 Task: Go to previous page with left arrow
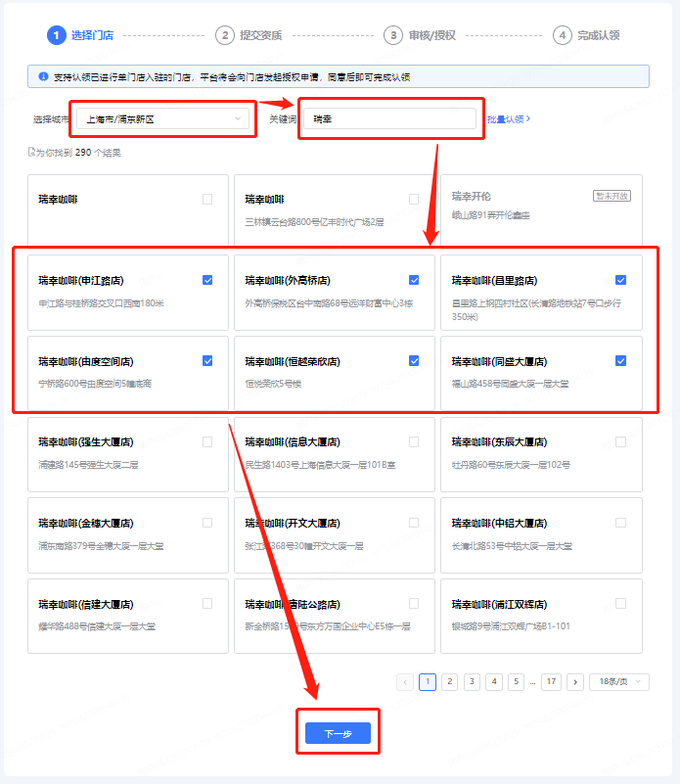tap(405, 681)
